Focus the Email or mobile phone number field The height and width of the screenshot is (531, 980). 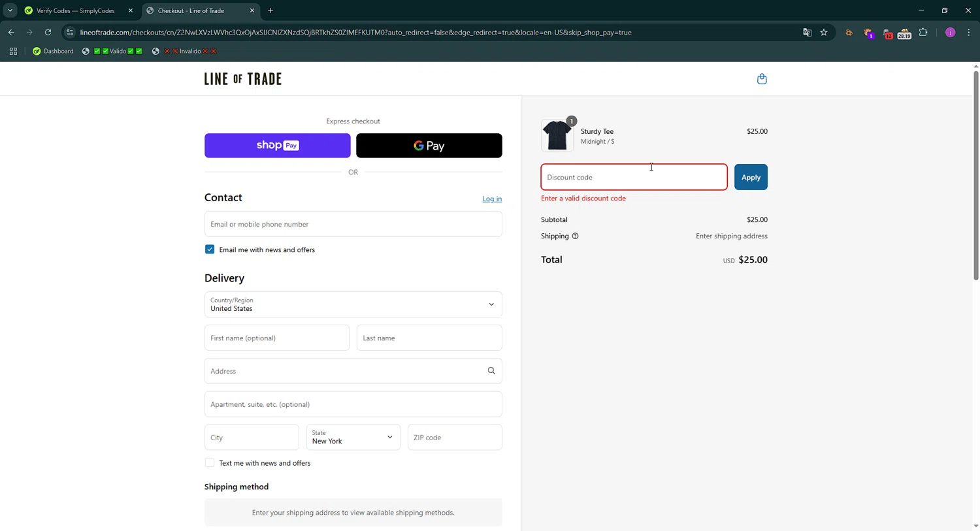click(353, 224)
